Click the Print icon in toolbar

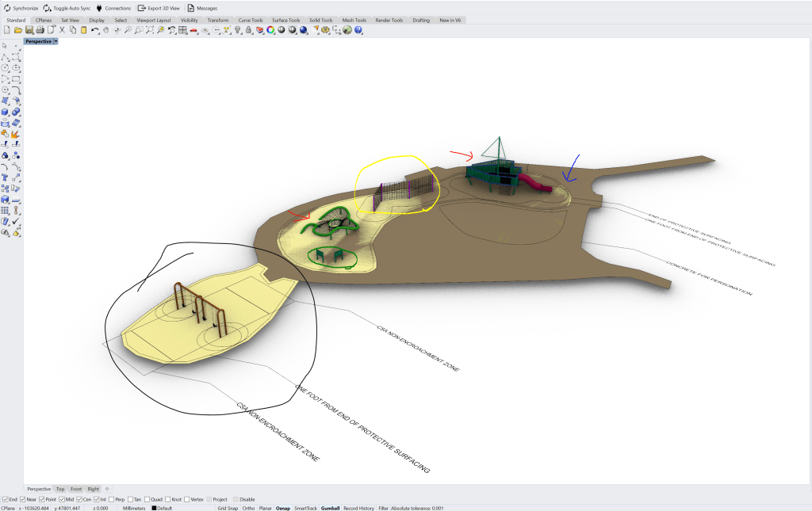coord(40,30)
